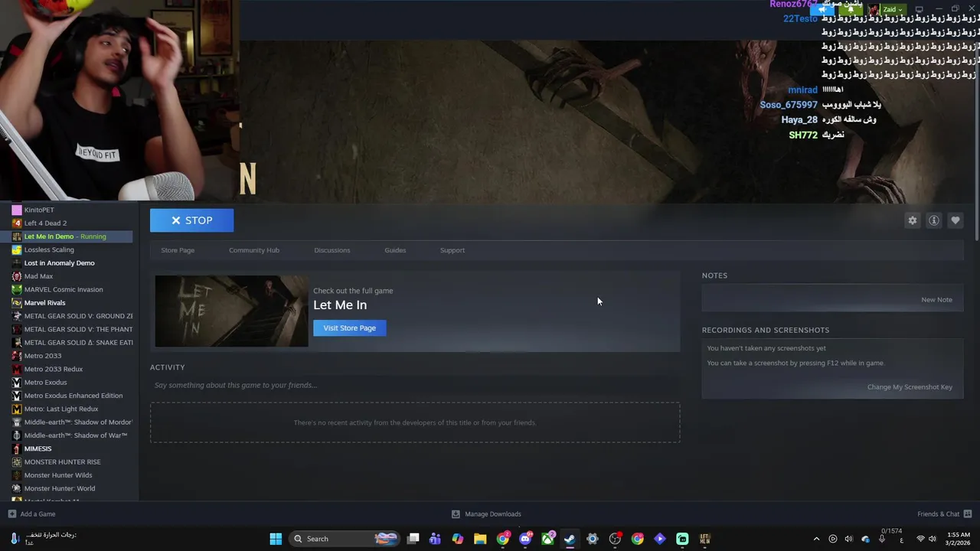Click the Manage Downloads icon
Screen dimensions: 980x551
click(456, 514)
